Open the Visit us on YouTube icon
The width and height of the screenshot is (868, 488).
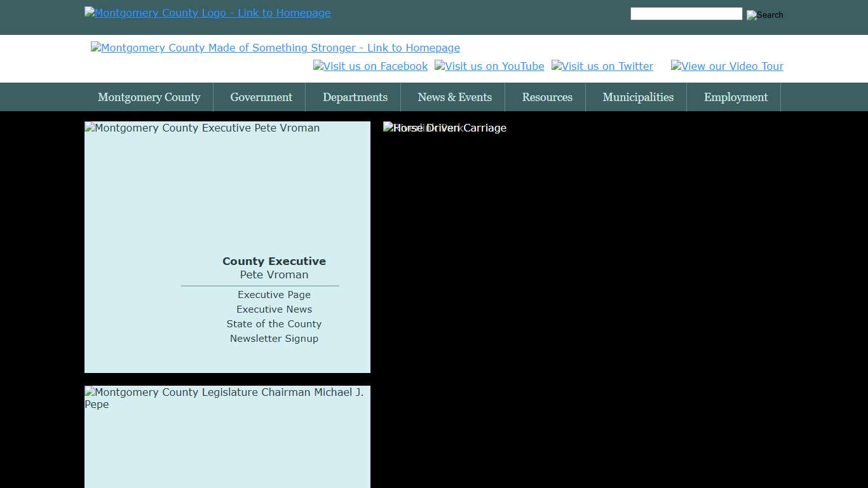489,66
